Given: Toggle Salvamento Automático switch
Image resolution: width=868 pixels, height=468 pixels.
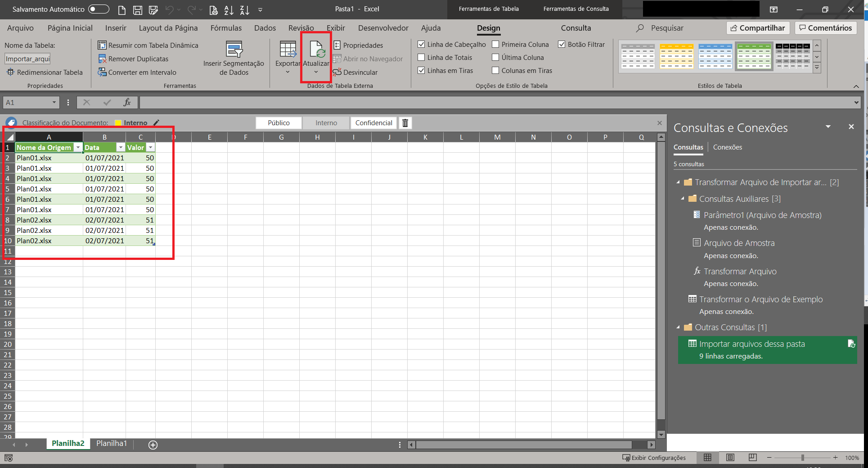Looking at the screenshot, I should coord(99,9).
